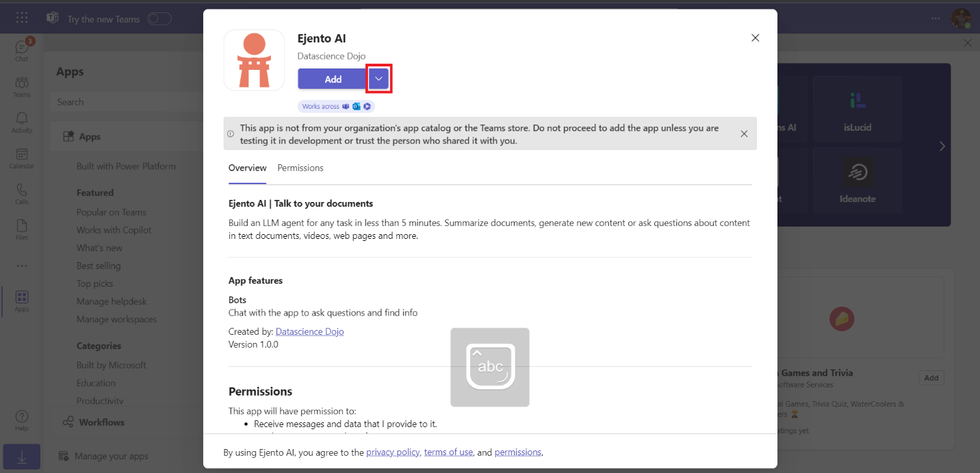Open Files in the left rail
Screen dimensions: 980x473
[x=21, y=229]
